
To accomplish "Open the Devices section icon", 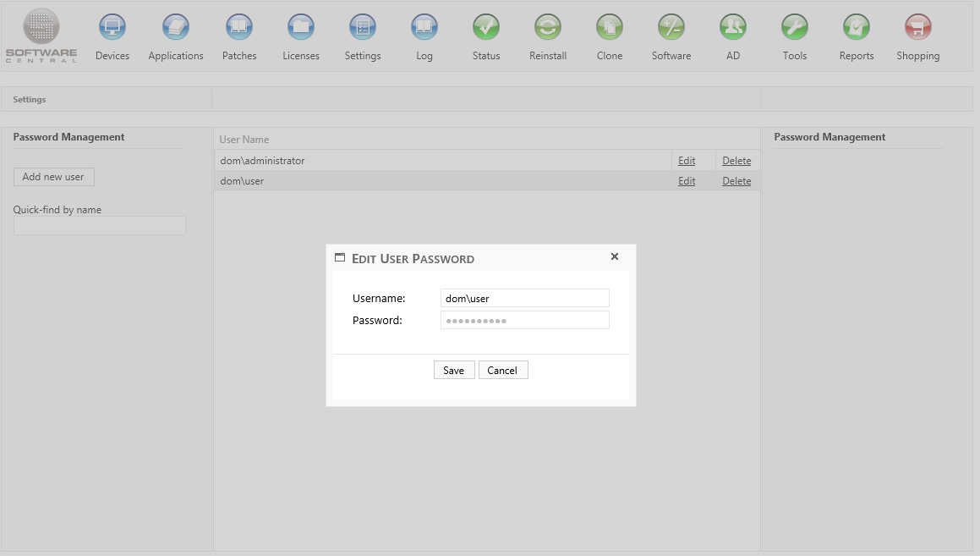I will [x=112, y=27].
